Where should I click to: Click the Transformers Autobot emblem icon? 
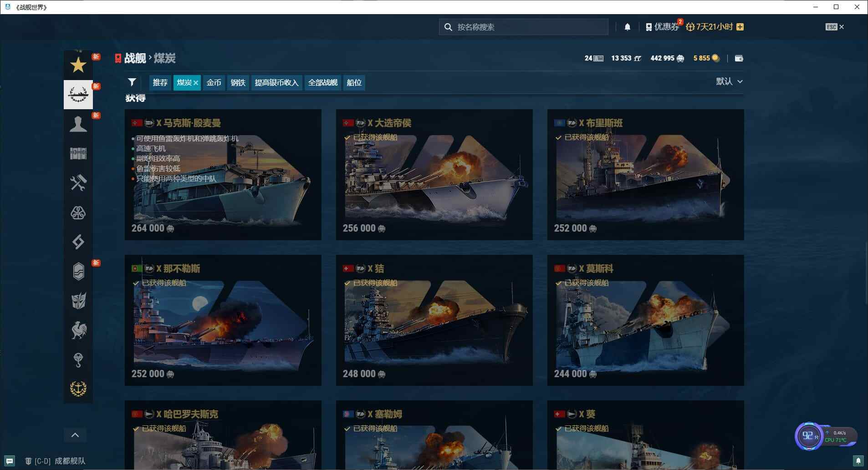tap(78, 301)
